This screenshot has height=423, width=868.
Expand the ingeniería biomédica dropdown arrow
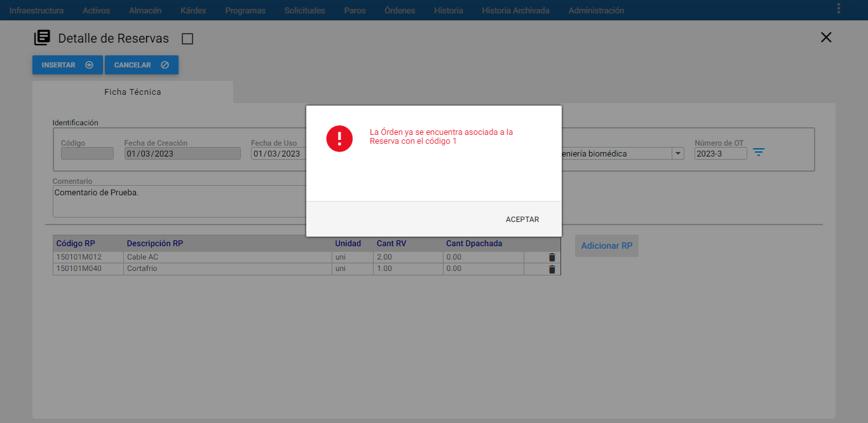pos(678,153)
